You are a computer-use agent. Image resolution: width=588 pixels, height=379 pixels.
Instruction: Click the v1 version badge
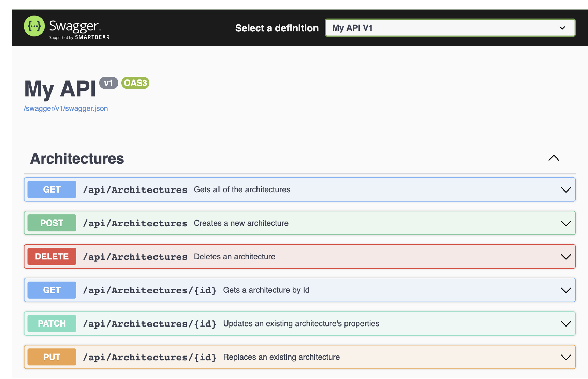pyautogui.click(x=108, y=83)
